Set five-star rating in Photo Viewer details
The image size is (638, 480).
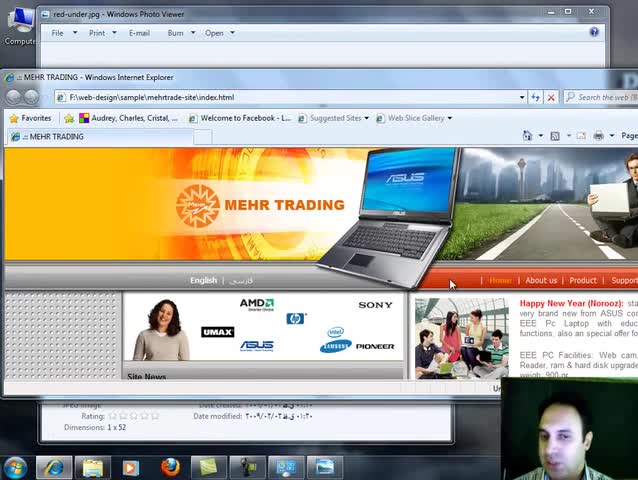155,416
